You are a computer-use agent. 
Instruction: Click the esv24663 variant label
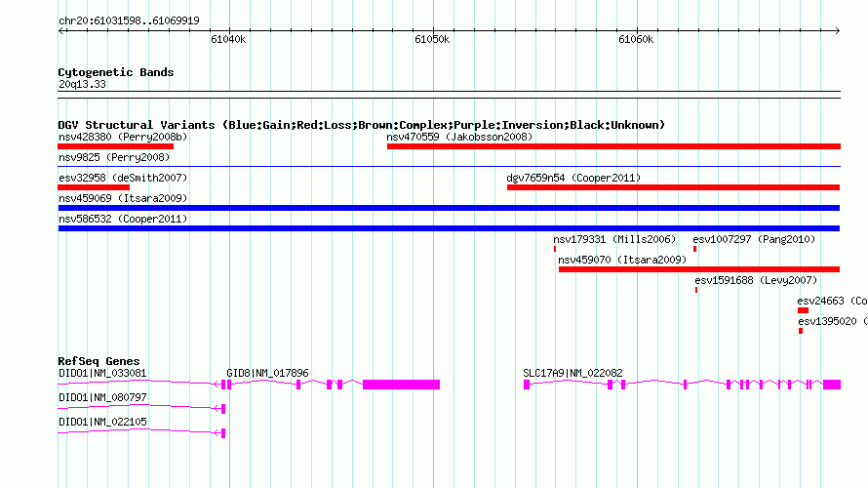point(832,301)
